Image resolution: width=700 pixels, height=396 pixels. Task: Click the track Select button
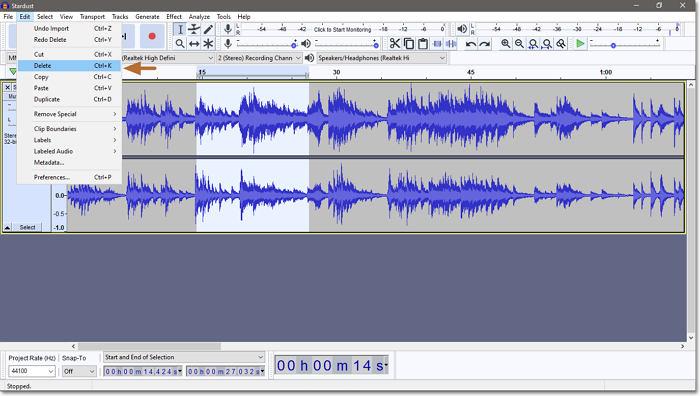(x=27, y=227)
